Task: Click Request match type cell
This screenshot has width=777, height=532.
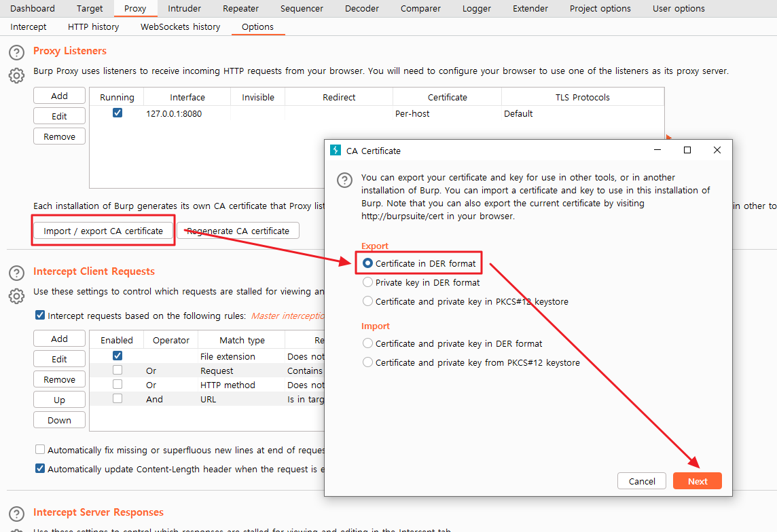Action: (242, 370)
